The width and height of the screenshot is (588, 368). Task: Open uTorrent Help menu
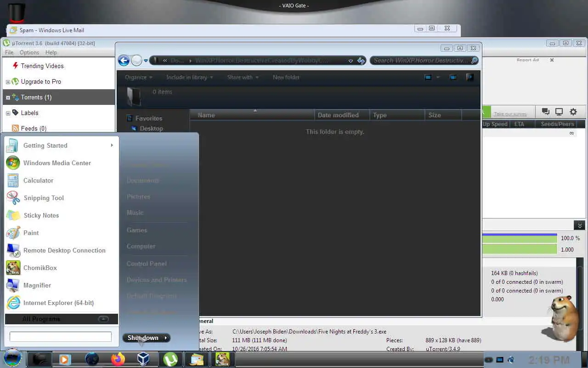[x=51, y=52]
